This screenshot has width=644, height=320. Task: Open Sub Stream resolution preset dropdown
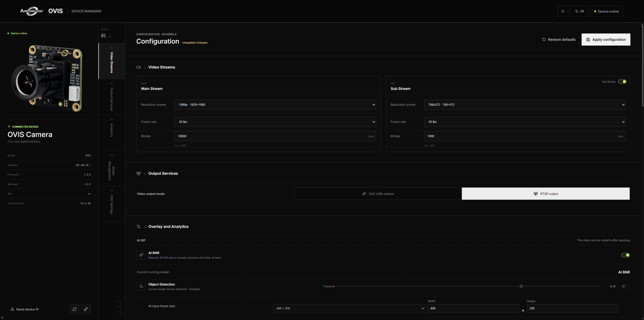[x=525, y=105]
